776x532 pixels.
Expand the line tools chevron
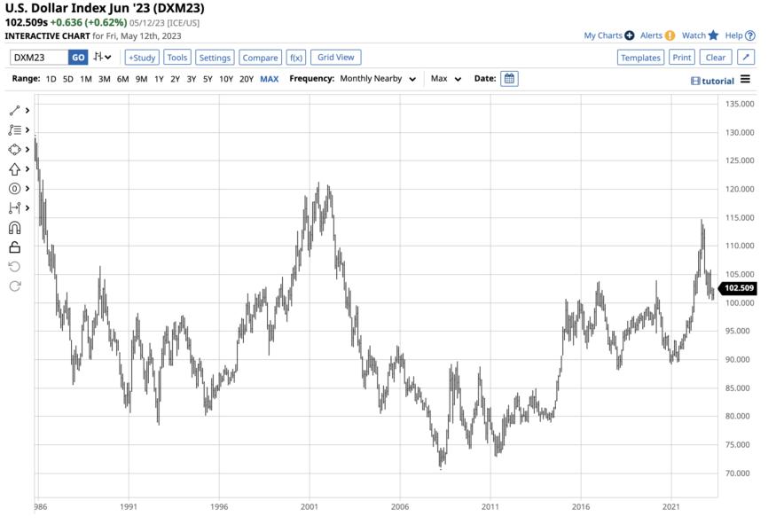point(27,111)
